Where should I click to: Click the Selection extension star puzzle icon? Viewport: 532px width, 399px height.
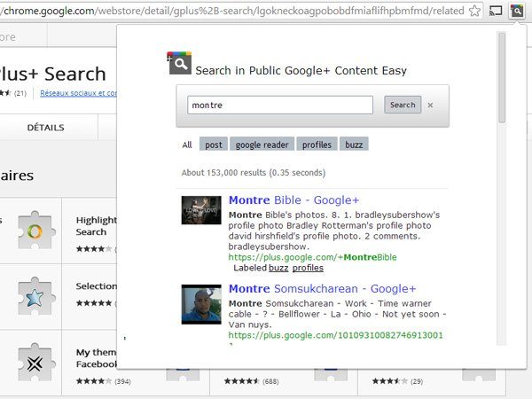click(35, 296)
